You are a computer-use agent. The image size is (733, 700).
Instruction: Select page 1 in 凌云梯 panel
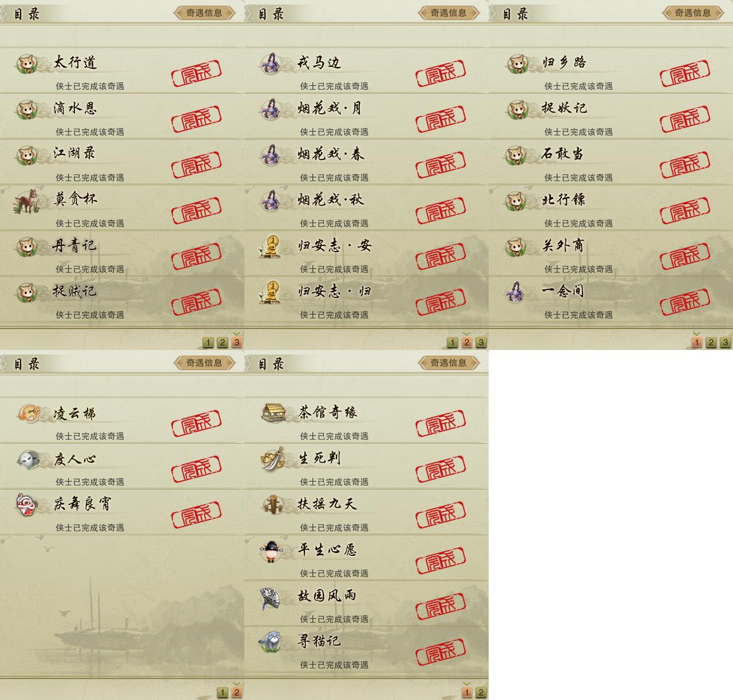point(223,693)
